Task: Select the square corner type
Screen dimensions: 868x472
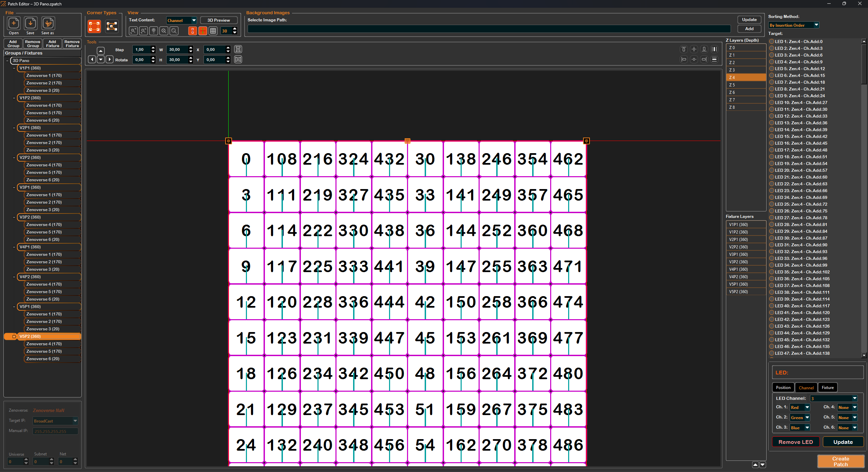Action: (94, 26)
